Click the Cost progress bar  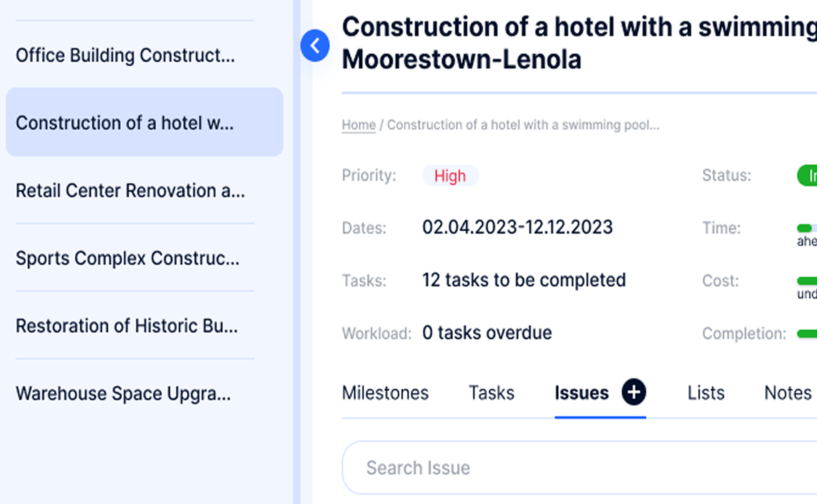(x=807, y=281)
